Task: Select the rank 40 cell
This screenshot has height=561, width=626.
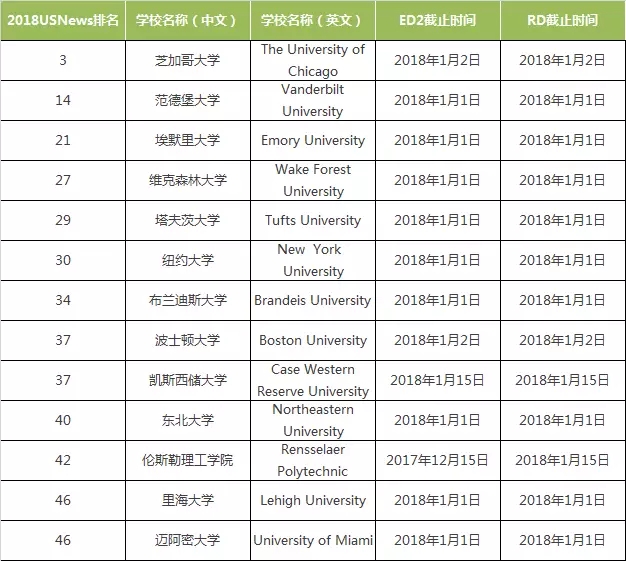Action: (x=63, y=420)
